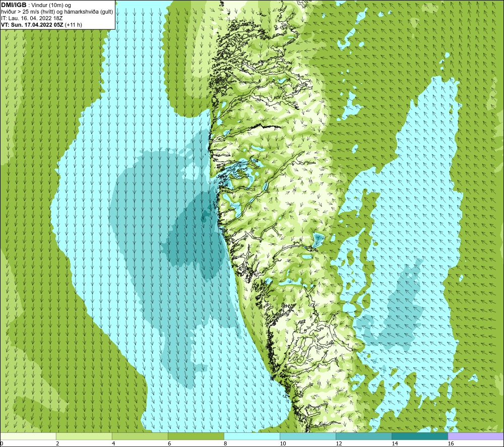Select the purple above-16 legend swatch
Image resolution: width=504 pixels, height=447 pixels.
point(476,436)
